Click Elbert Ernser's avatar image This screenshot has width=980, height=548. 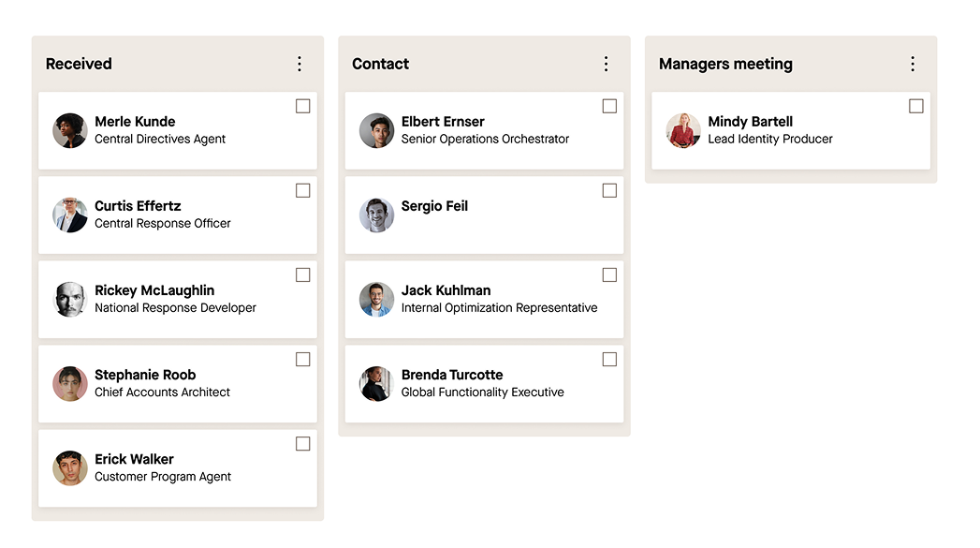coord(376,131)
